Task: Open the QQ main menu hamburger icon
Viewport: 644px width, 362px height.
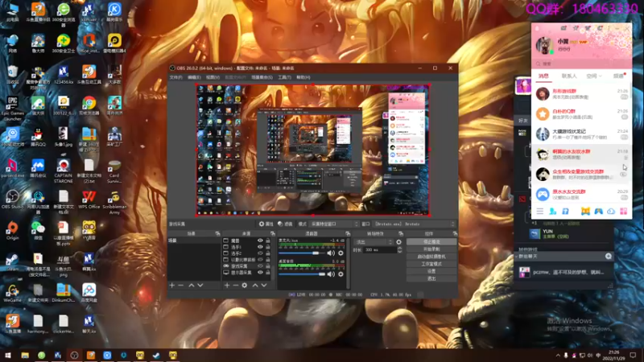Action: (540, 211)
